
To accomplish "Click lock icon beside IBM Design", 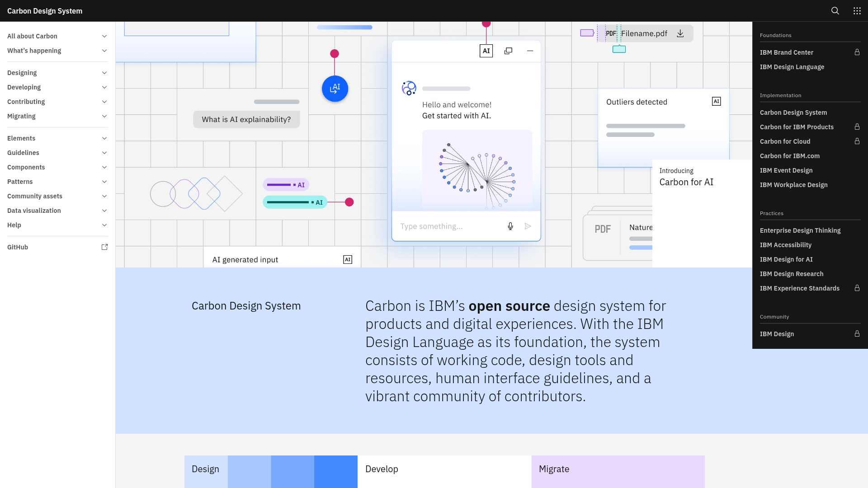I will 857,334.
